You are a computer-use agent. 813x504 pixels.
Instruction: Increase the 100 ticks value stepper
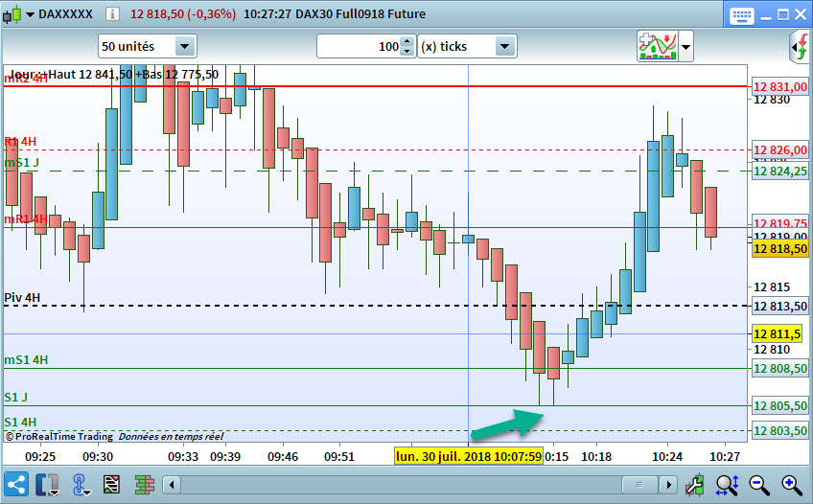click(407, 41)
